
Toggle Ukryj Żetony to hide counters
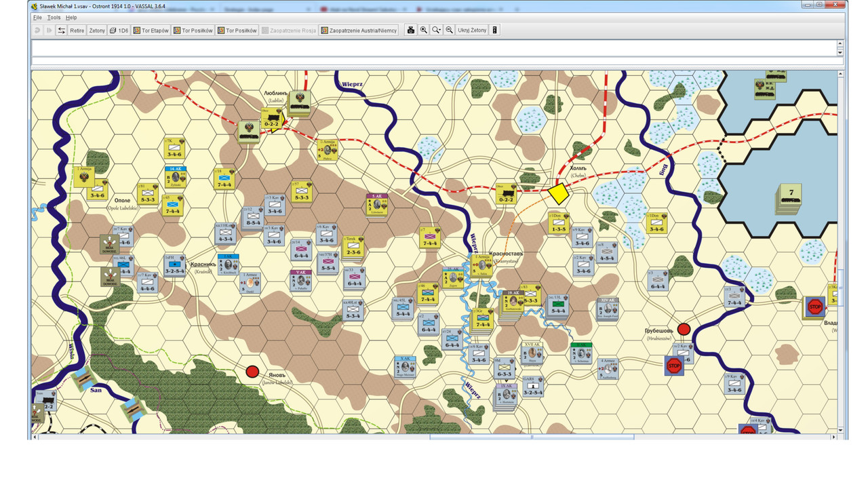[472, 31]
